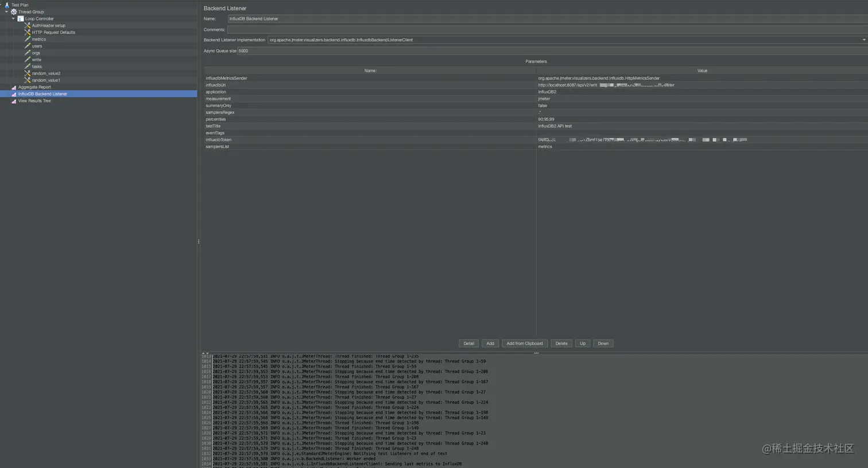Edit the influxdbToken value cell
868x468 pixels.
pos(702,140)
